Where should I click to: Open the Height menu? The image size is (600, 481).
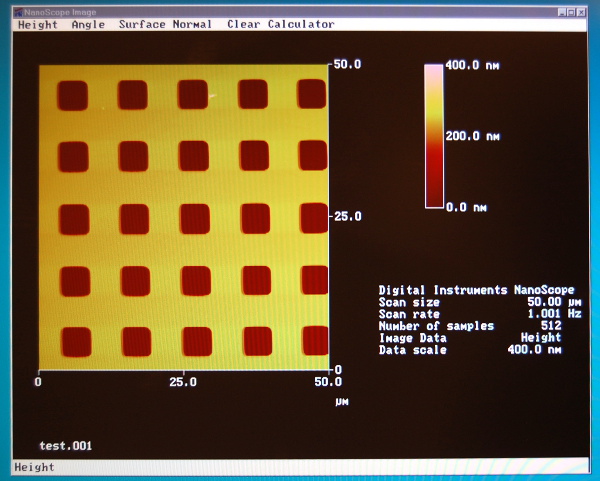pyautogui.click(x=38, y=25)
